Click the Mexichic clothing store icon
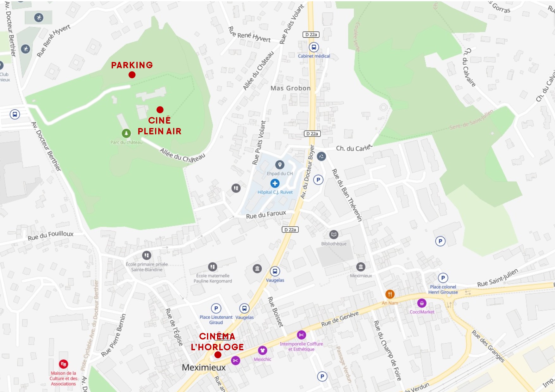 click(262, 350)
